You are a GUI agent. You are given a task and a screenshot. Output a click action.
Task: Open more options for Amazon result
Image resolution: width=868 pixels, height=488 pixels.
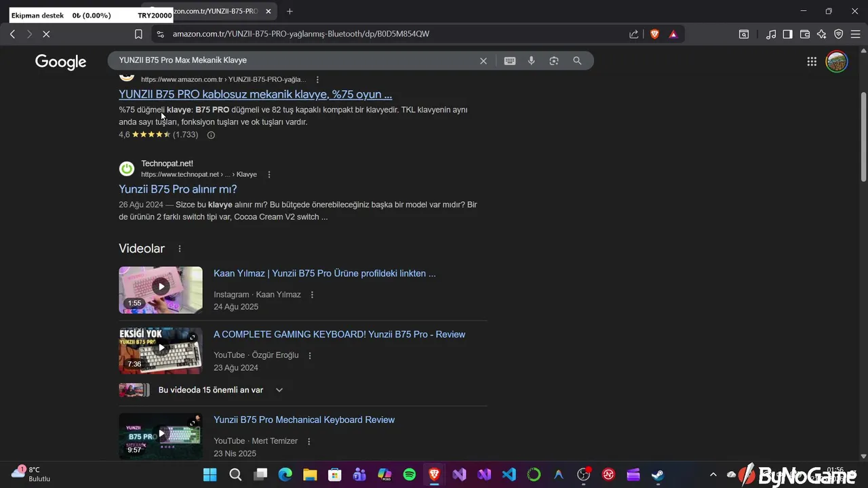pyautogui.click(x=317, y=79)
